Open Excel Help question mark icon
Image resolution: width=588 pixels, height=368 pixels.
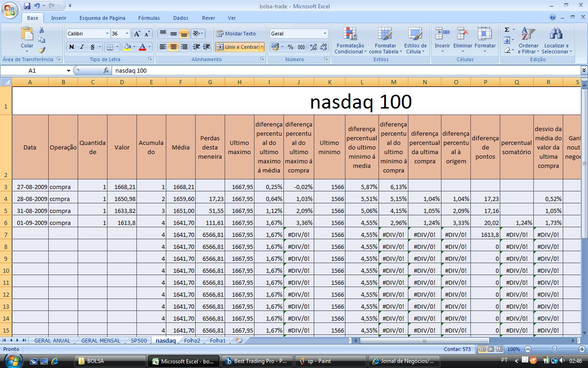tap(553, 17)
